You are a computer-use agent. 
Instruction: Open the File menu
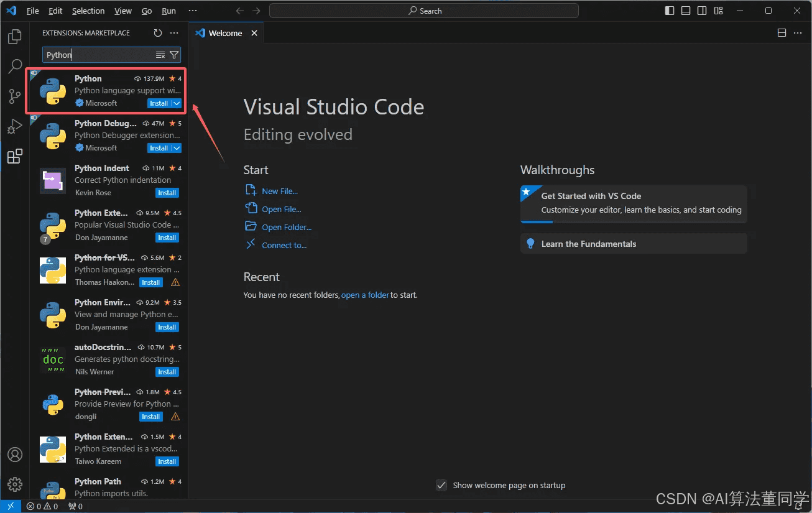point(33,11)
